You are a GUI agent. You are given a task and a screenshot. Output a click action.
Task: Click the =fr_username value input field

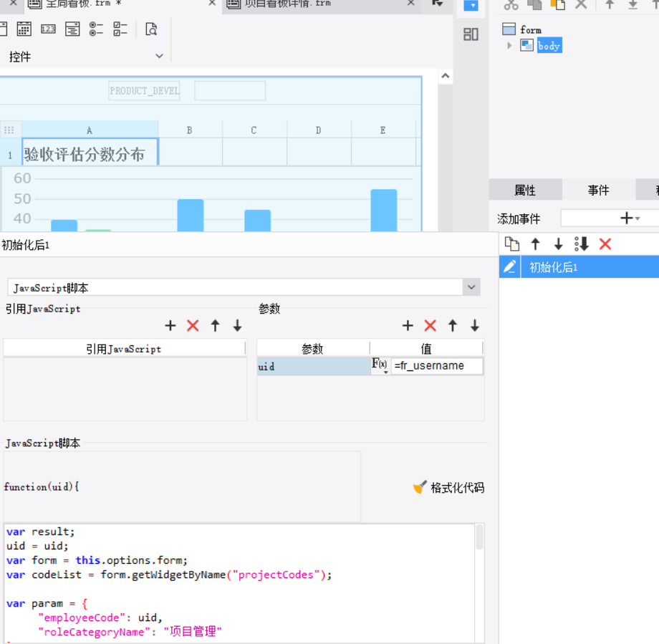436,365
